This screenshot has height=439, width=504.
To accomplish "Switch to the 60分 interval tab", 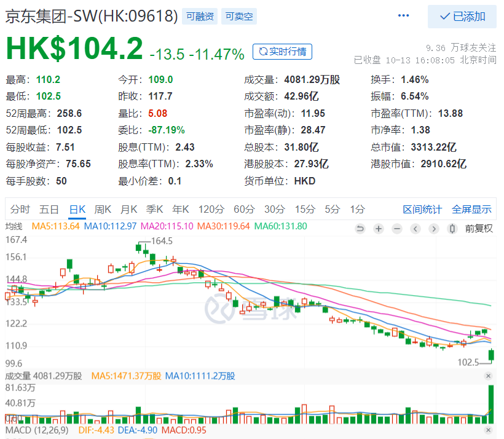I will coord(244,209).
